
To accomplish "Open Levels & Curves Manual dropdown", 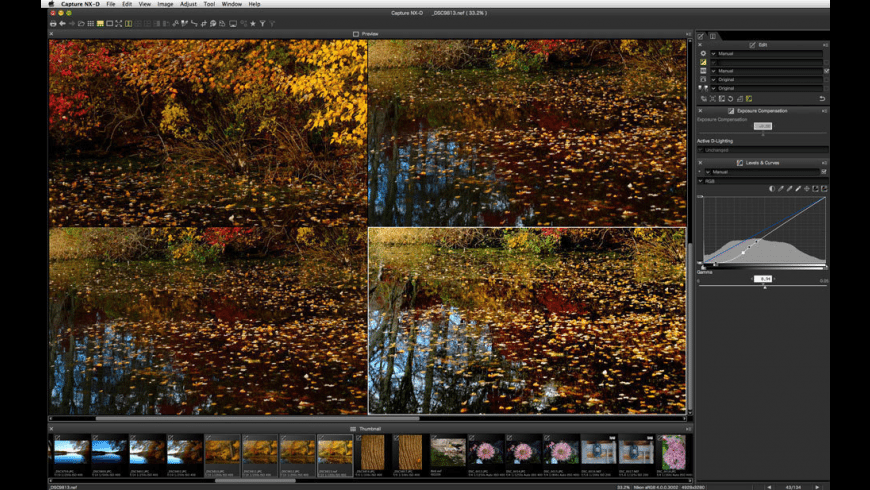I will (x=762, y=172).
